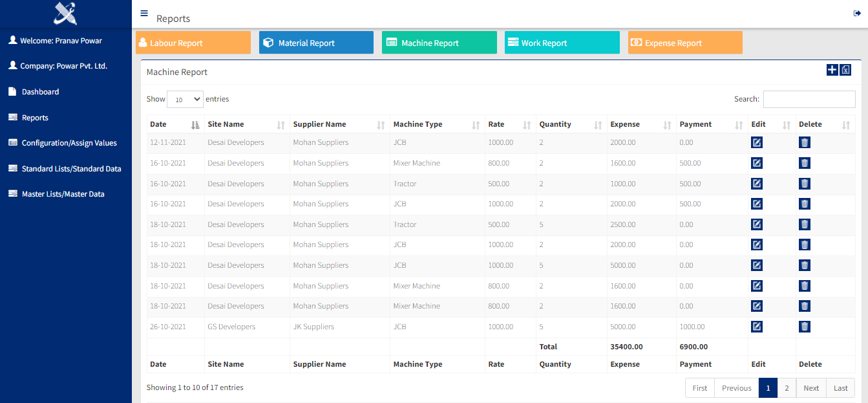
Task: Sort the table by the Rate column header
Action: tap(511, 124)
